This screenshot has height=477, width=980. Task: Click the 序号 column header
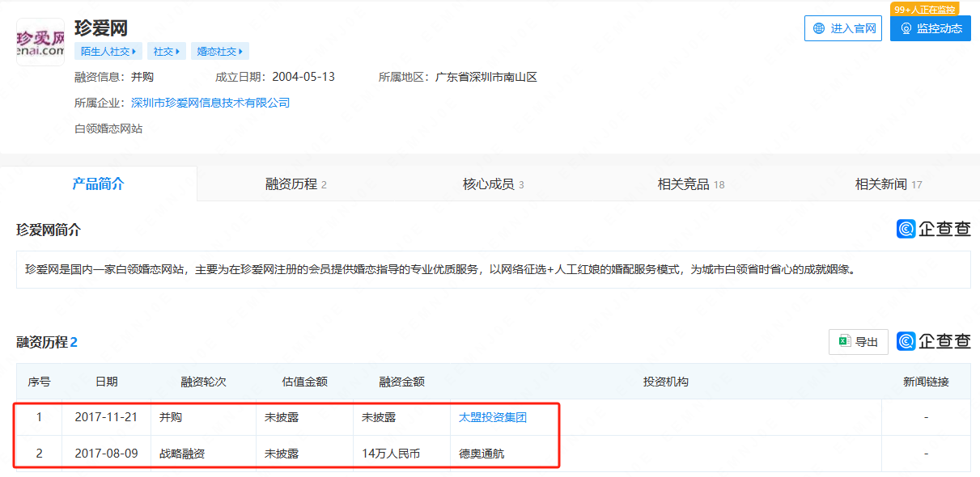pos(39,382)
